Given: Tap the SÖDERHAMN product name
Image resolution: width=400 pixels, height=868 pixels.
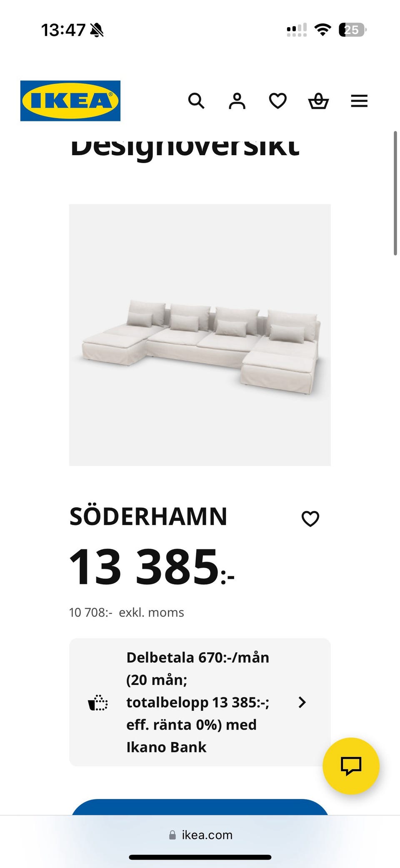Looking at the screenshot, I should (x=148, y=516).
